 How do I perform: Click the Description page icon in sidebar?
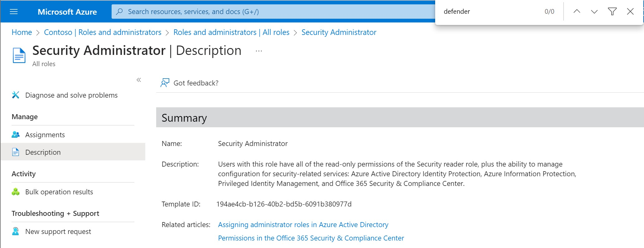16,152
